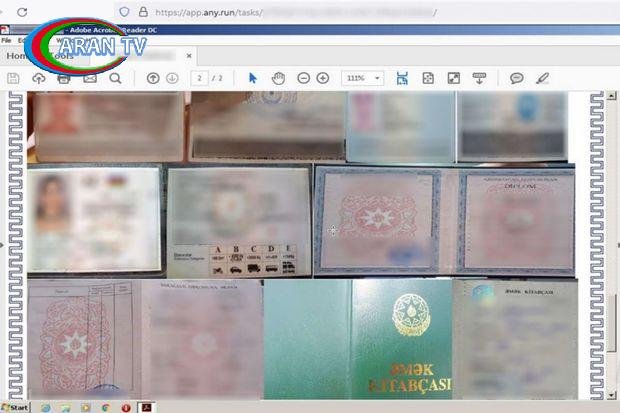Open the File menu
The image size is (620, 413).
[x=6, y=41]
